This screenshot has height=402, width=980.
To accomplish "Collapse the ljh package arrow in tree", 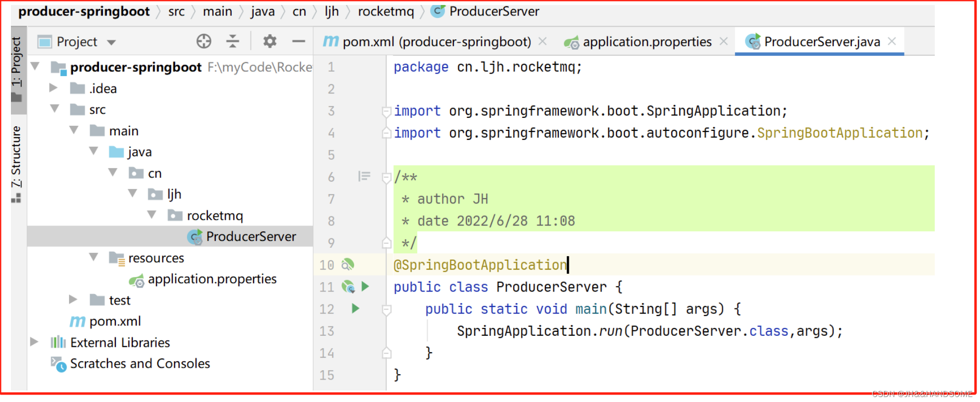I will (x=132, y=194).
